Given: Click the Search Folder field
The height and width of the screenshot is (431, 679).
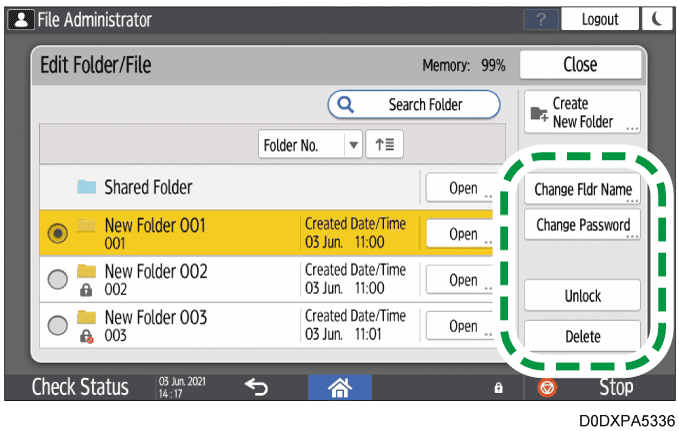Looking at the screenshot, I should [414, 104].
